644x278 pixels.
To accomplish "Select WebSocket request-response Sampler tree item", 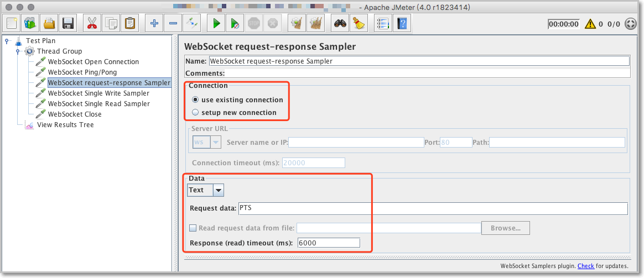I will (109, 82).
